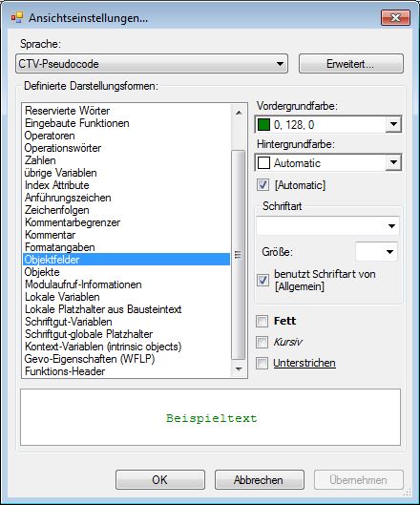Uncheck benutzt Schriftart von [Allgemein]
Image resolution: width=420 pixels, height=505 pixels.
click(262, 280)
